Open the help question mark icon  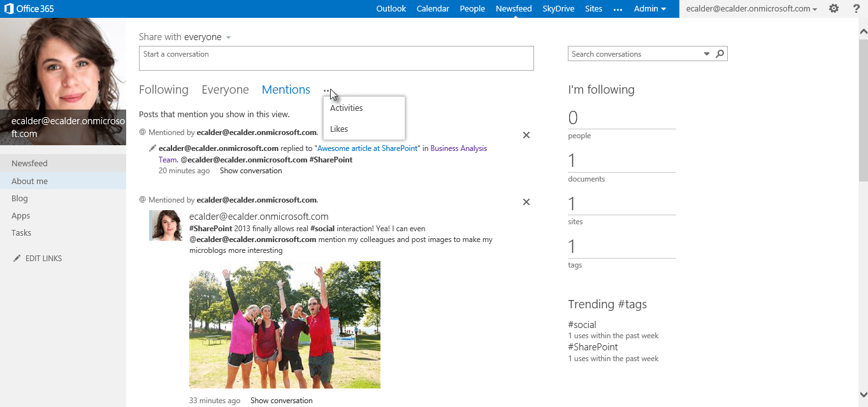click(x=856, y=9)
